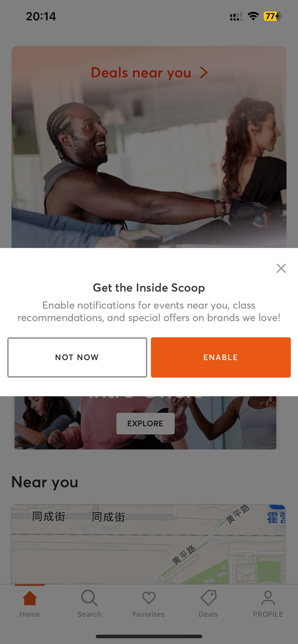
Task: Select the Favorites tab label
Action: (x=149, y=614)
